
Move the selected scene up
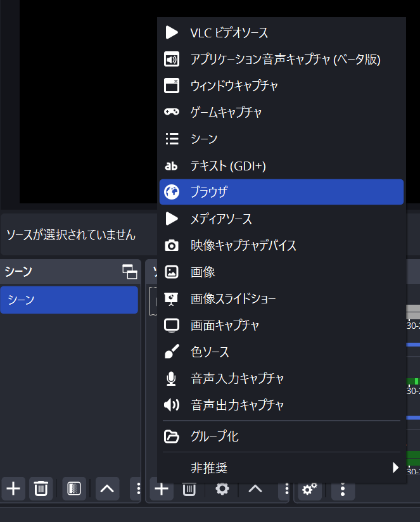click(107, 488)
